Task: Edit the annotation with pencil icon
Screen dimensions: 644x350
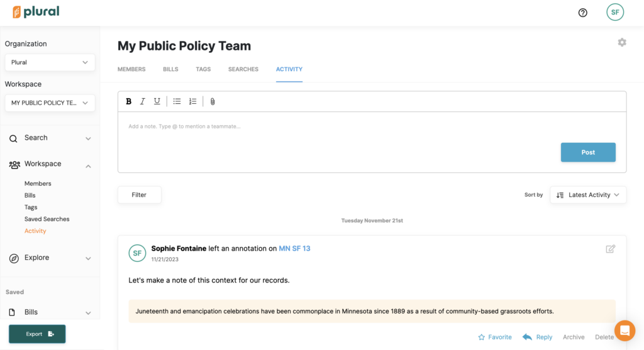Action: (x=610, y=249)
